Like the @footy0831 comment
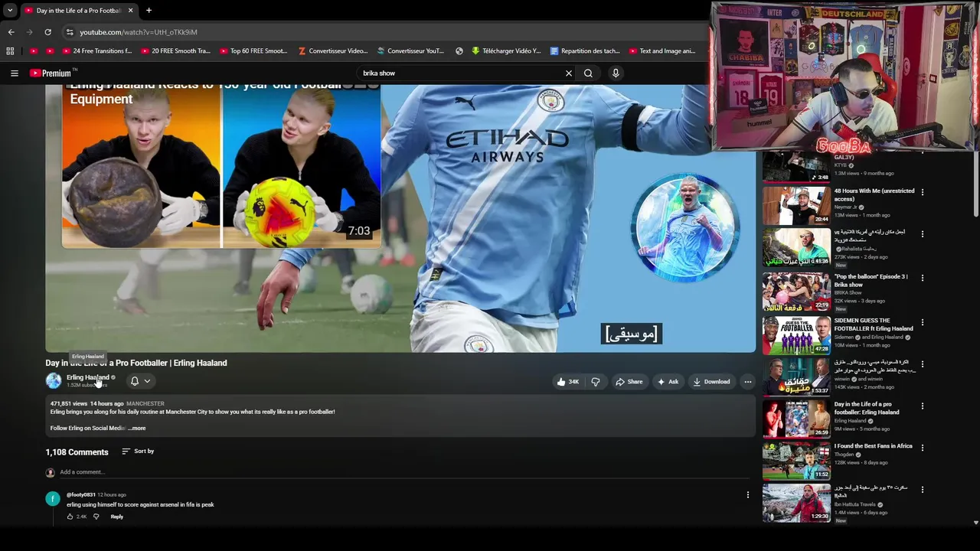 click(70, 517)
